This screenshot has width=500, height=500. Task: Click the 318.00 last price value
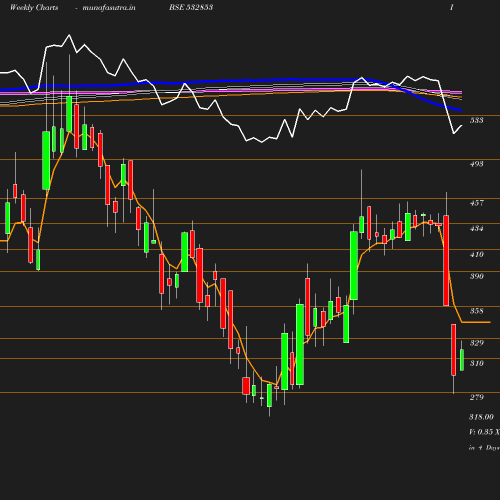[x=481, y=417]
